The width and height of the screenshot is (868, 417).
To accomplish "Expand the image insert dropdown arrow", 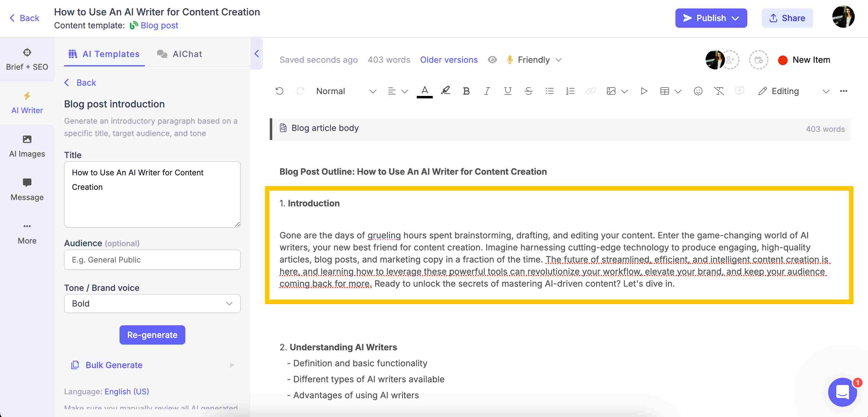I will (x=624, y=91).
